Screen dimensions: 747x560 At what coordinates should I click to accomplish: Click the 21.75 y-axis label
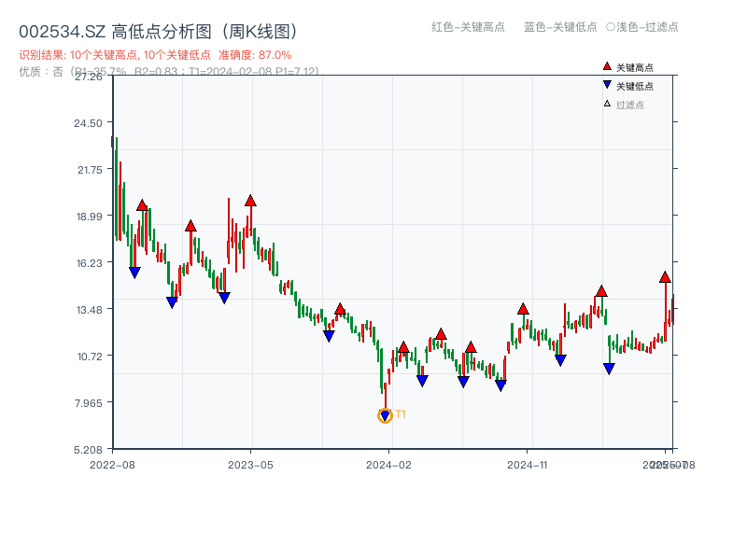point(90,170)
